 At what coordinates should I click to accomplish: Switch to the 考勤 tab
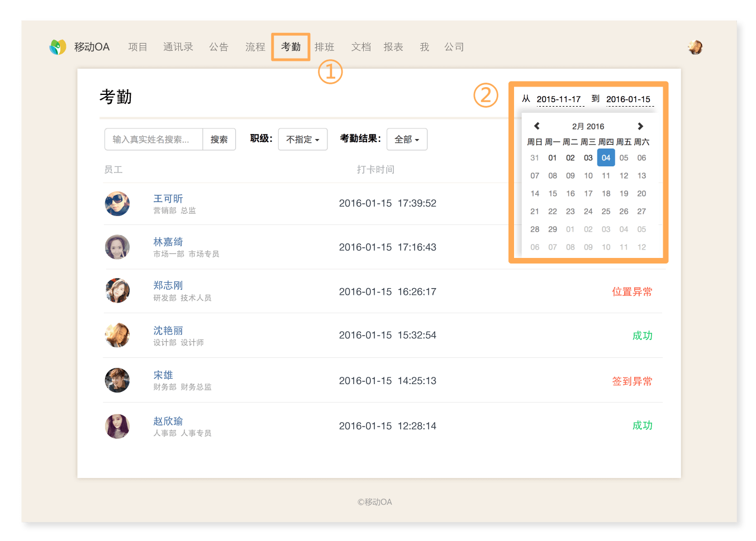tap(291, 47)
